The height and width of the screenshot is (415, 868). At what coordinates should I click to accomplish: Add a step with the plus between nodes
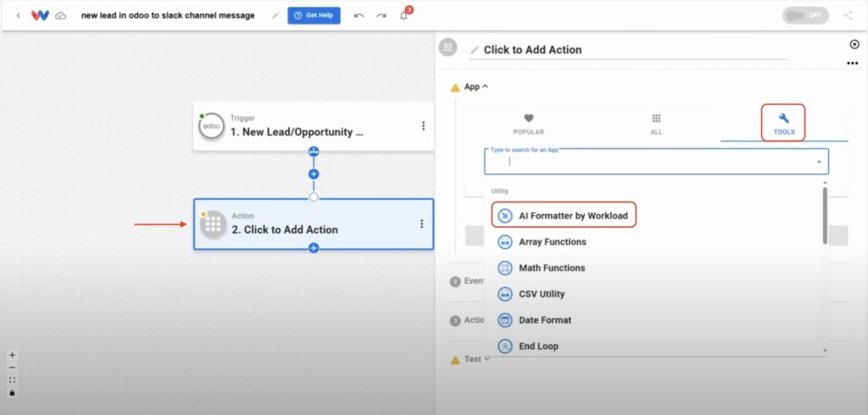pyautogui.click(x=314, y=174)
